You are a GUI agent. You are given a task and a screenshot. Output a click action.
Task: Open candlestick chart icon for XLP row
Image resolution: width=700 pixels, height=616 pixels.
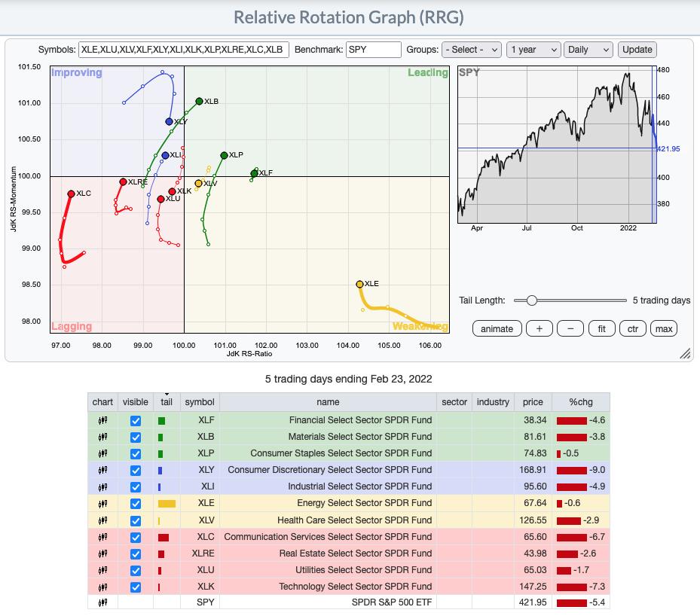102,453
